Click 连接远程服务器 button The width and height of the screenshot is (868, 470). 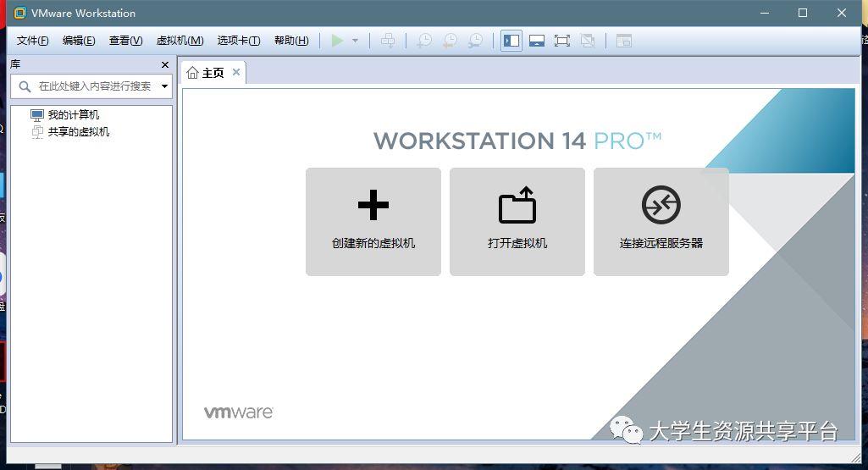(x=661, y=221)
